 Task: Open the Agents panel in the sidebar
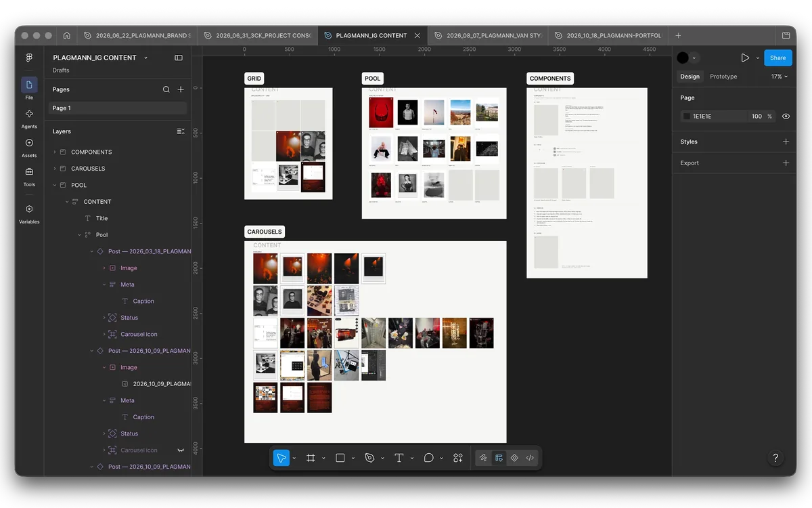pyautogui.click(x=29, y=114)
